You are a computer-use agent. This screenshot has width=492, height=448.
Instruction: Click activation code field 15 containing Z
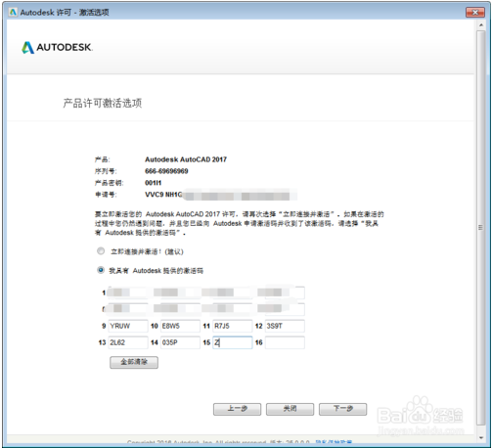(x=233, y=342)
